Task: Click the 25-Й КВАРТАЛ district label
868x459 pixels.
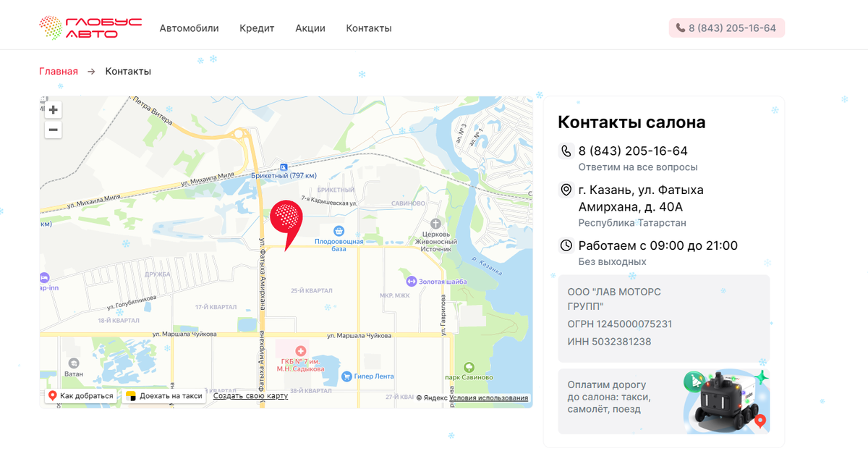Action: 311,290
